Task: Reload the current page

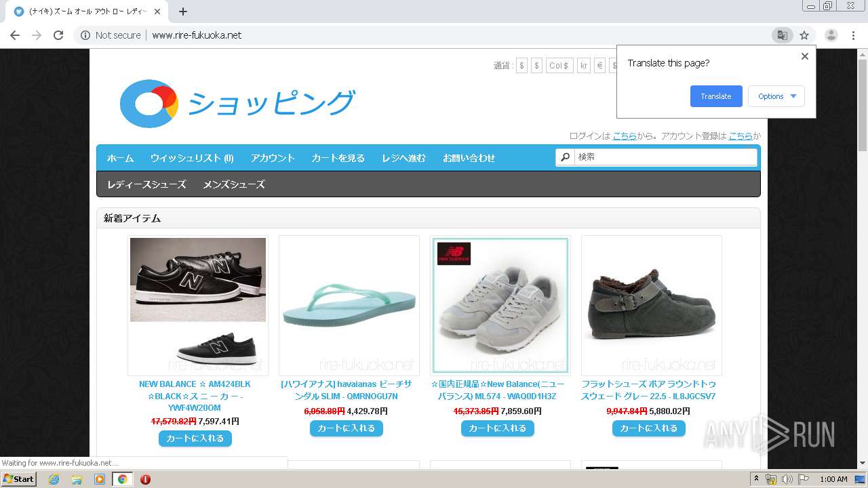Action: coord(58,35)
